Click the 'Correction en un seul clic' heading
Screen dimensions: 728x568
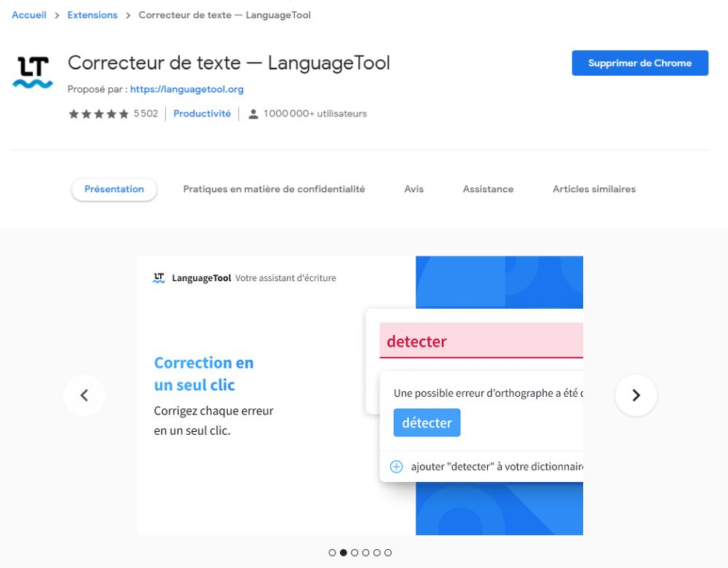[204, 374]
